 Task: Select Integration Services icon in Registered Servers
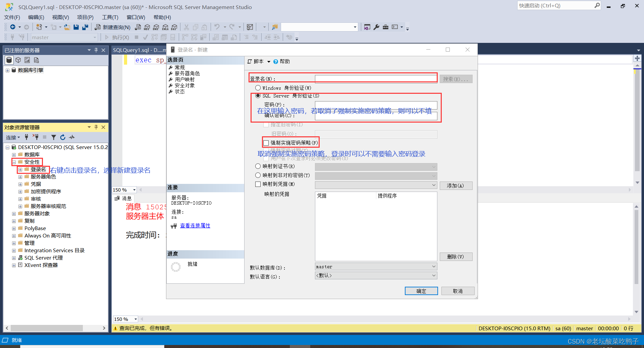(x=36, y=60)
